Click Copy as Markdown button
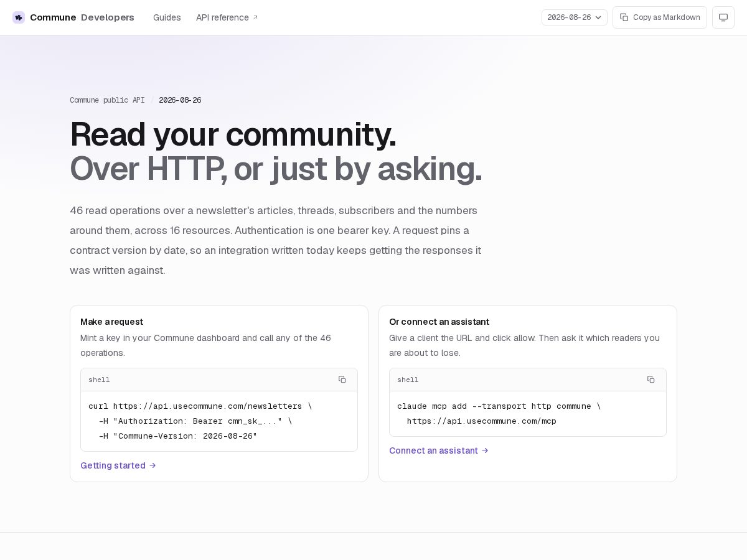 (x=660, y=17)
